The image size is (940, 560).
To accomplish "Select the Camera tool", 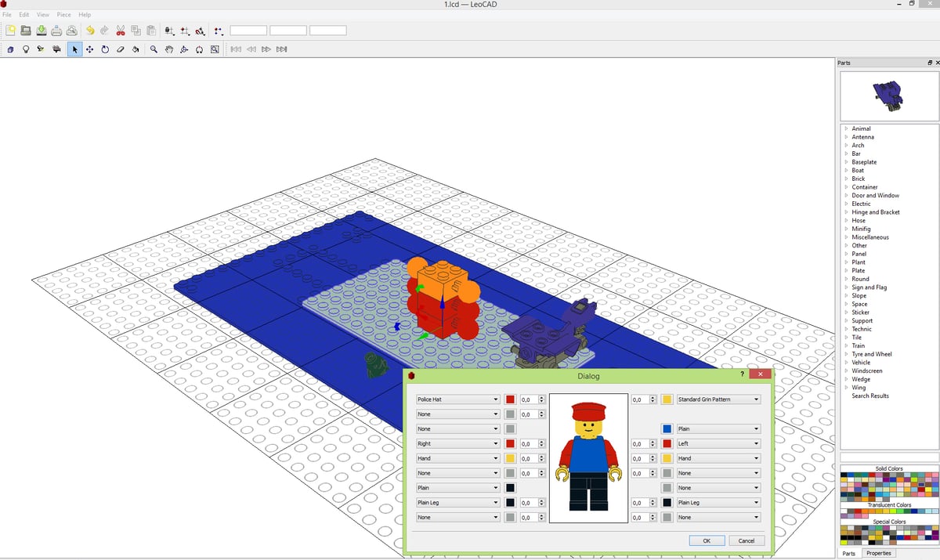I will coord(56,49).
